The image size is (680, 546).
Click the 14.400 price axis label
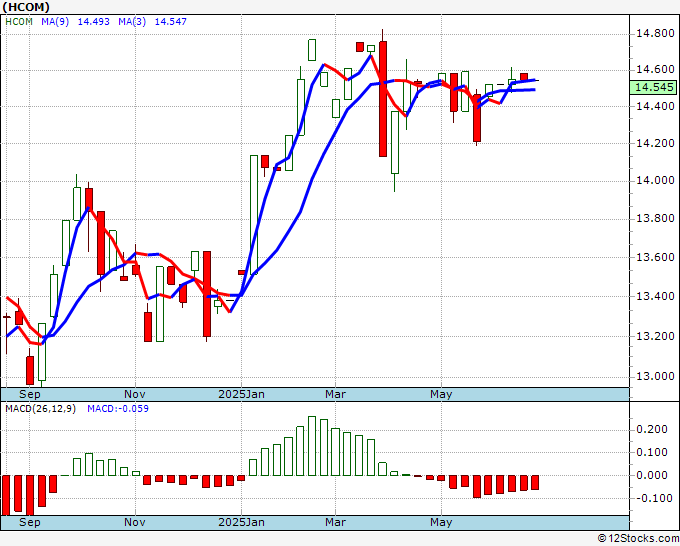[x=655, y=106]
